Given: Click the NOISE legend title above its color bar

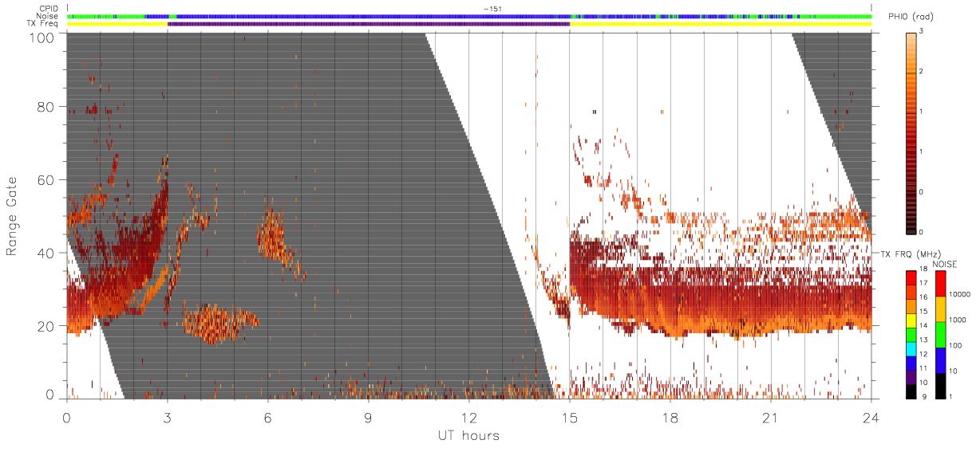Looking at the screenshot, I should 945,263.
